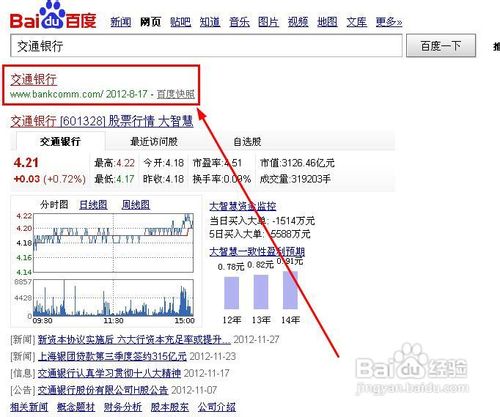Expand the 更多» more products link
500x417 pixels.
click(389, 22)
